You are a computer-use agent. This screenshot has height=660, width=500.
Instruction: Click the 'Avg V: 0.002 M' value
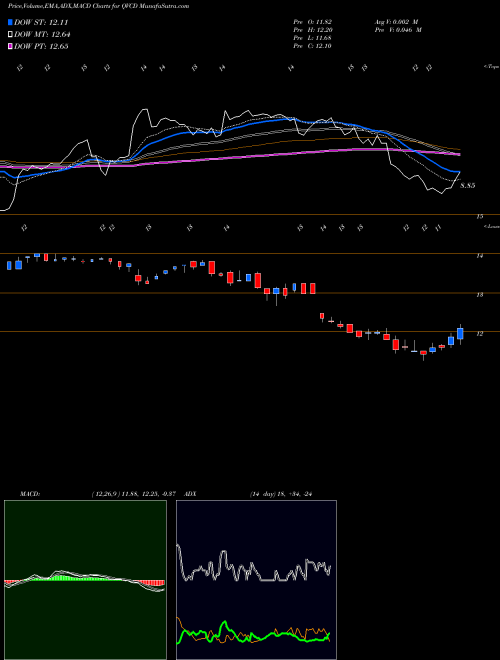[396, 21]
